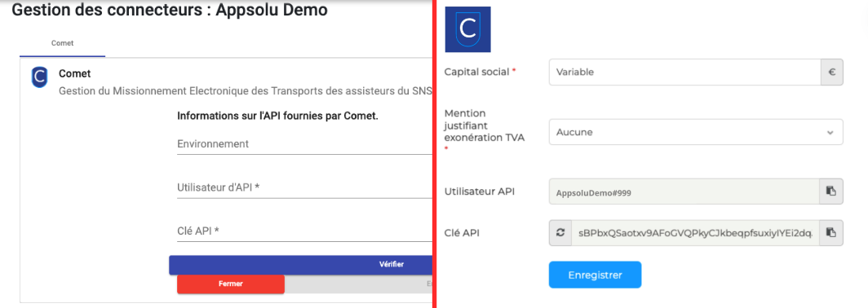Click the Gestion des connecteurs page title
868x308 pixels.
click(x=170, y=10)
